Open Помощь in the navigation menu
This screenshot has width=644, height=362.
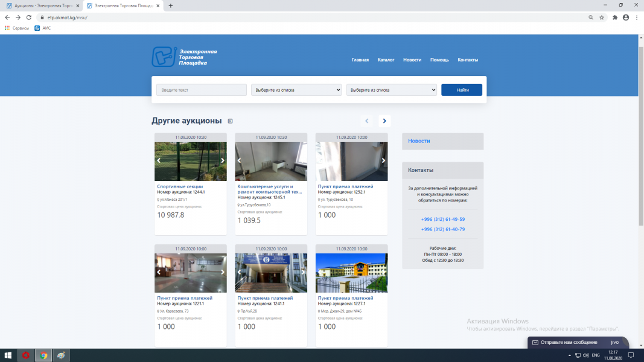point(439,60)
